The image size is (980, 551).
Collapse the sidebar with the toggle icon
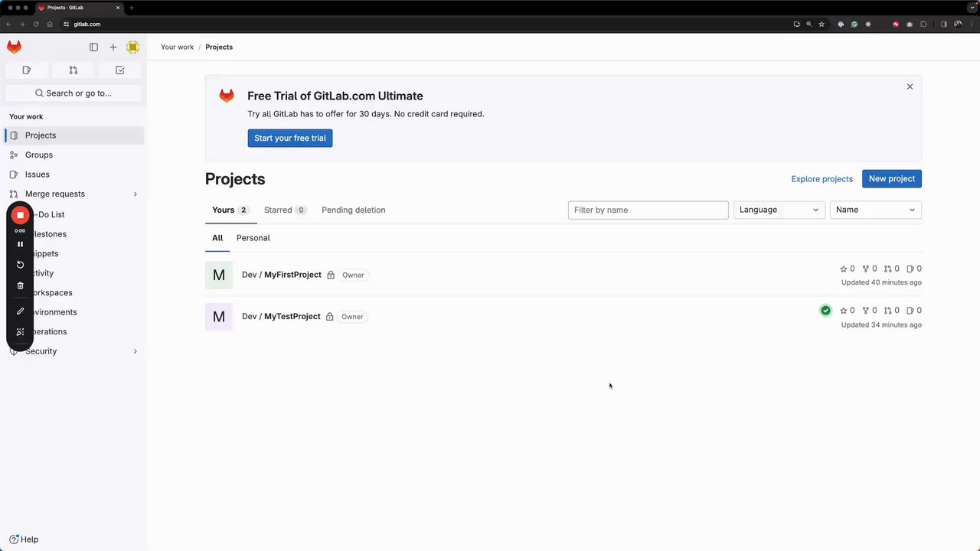pyautogui.click(x=93, y=47)
